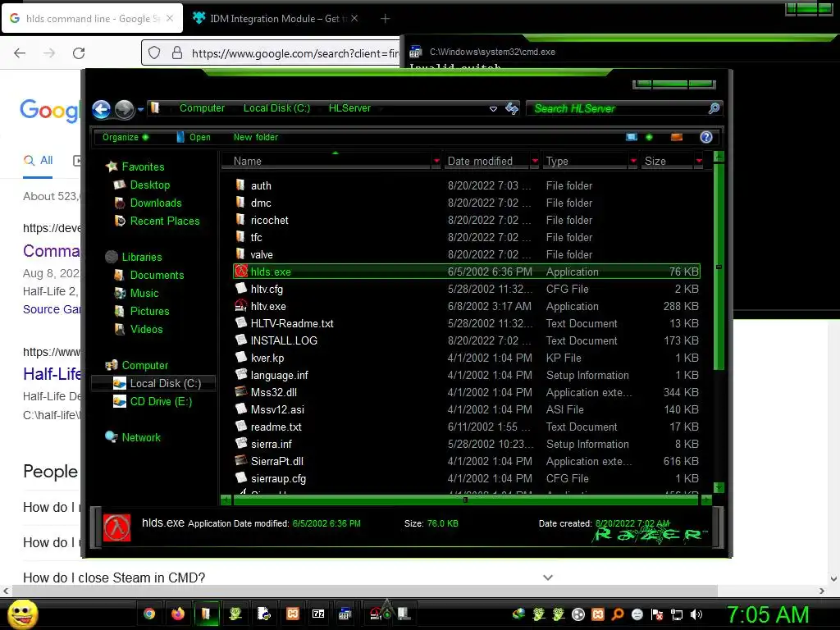Switch to hlds command line Google tab
Image resolution: width=840 pixels, height=630 pixels.
(x=92, y=19)
